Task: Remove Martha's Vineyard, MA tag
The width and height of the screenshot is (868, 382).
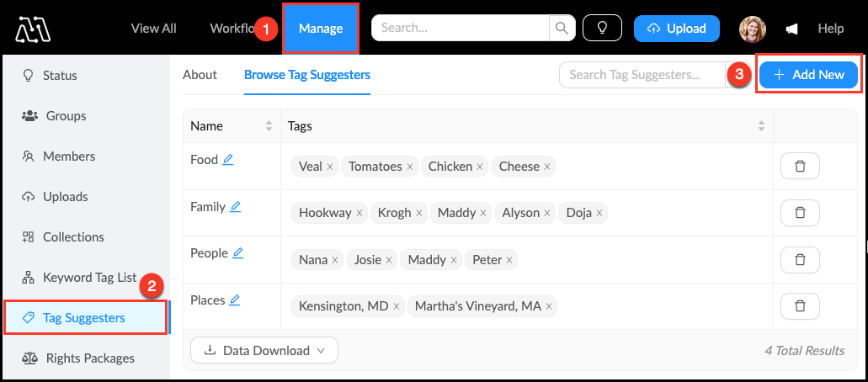Action: pos(549,307)
